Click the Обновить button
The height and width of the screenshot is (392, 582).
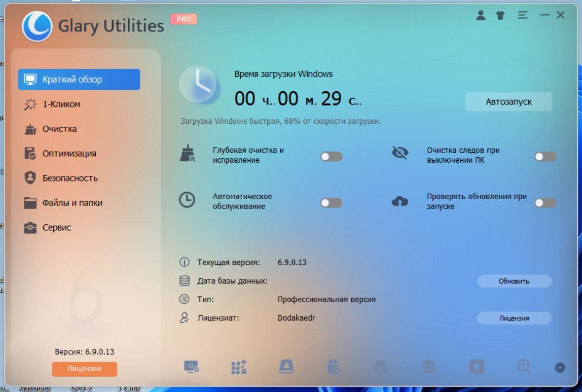[x=514, y=281]
